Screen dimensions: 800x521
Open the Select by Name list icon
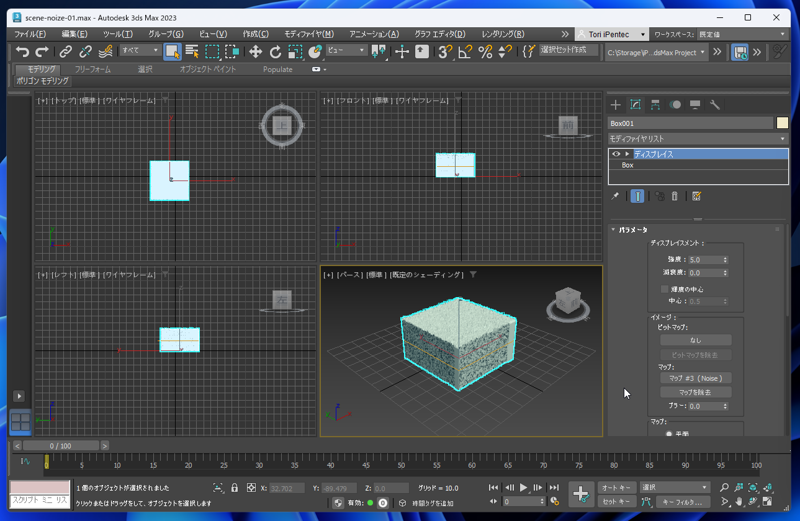point(192,52)
